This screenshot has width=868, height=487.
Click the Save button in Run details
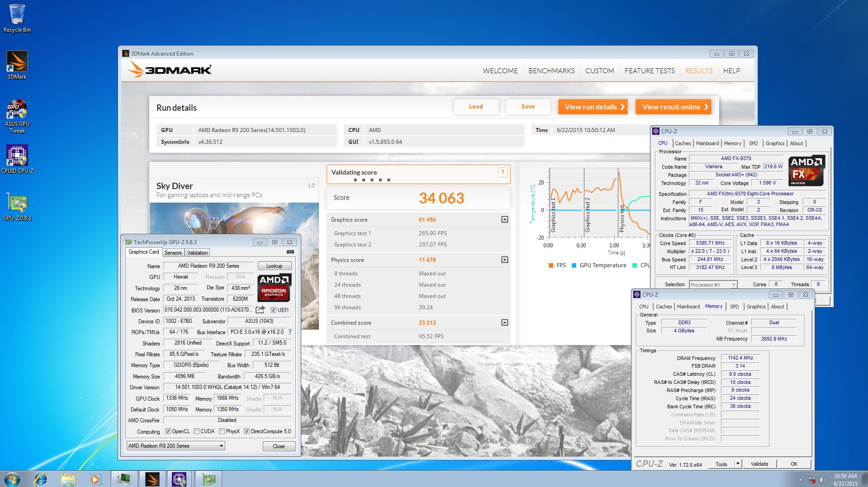[x=528, y=107]
